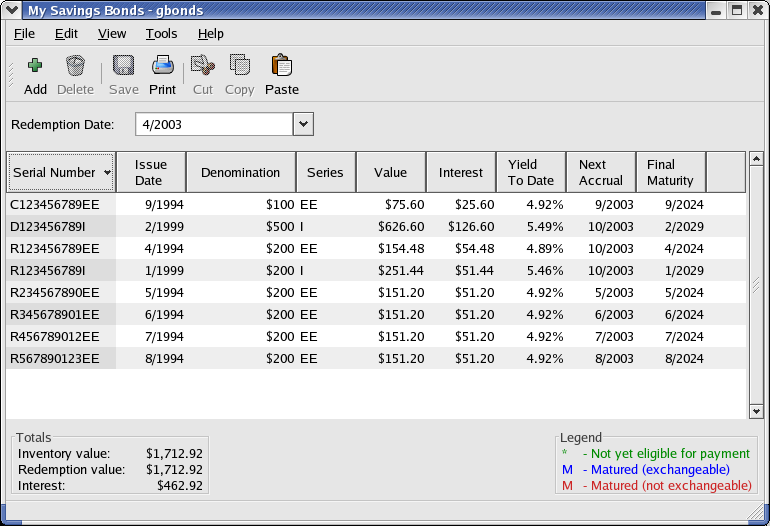Minimize the My Savings Bonds window

(716, 10)
